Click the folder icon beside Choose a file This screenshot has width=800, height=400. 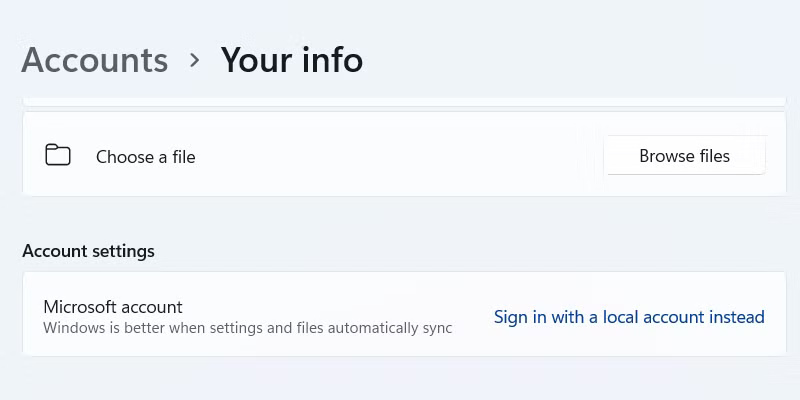coord(58,156)
